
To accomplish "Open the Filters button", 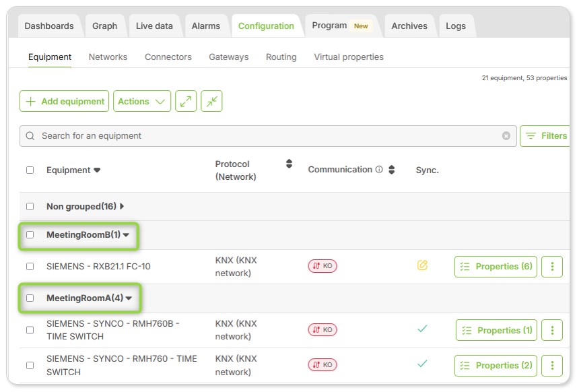I will (545, 136).
